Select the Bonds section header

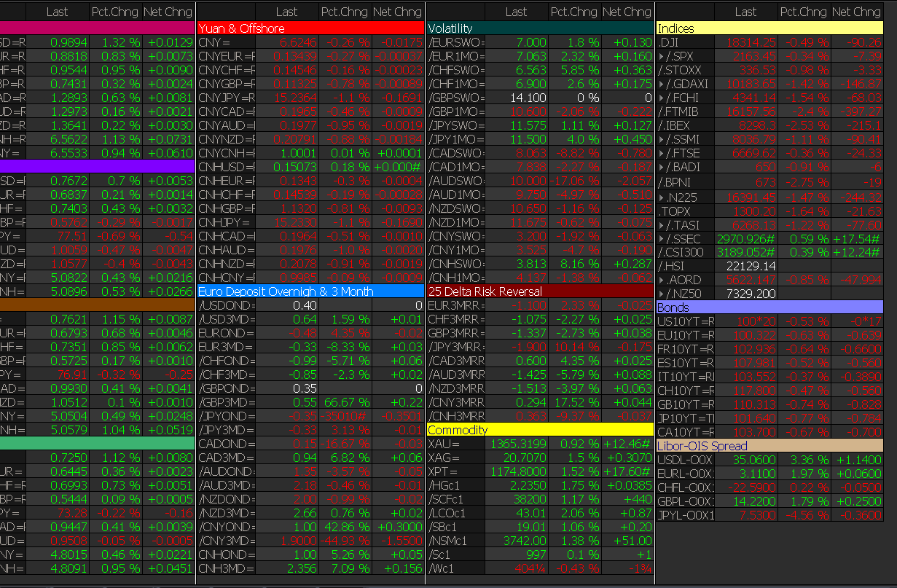(769, 307)
